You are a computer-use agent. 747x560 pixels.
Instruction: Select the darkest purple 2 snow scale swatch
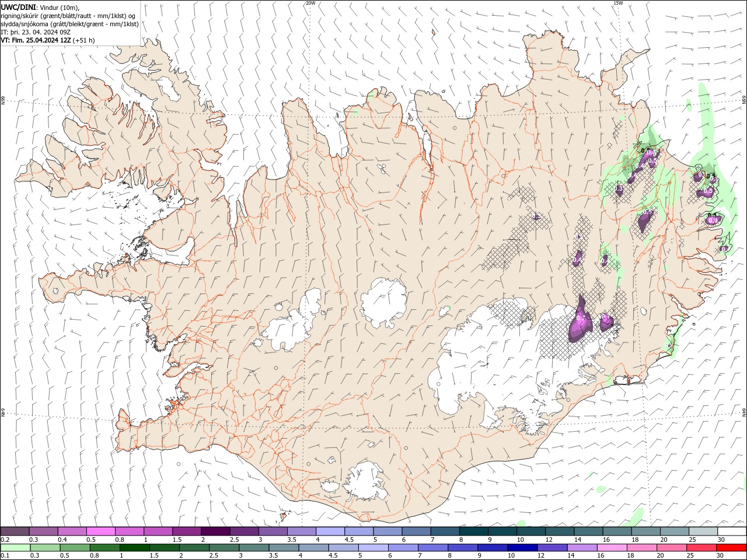coord(215,531)
